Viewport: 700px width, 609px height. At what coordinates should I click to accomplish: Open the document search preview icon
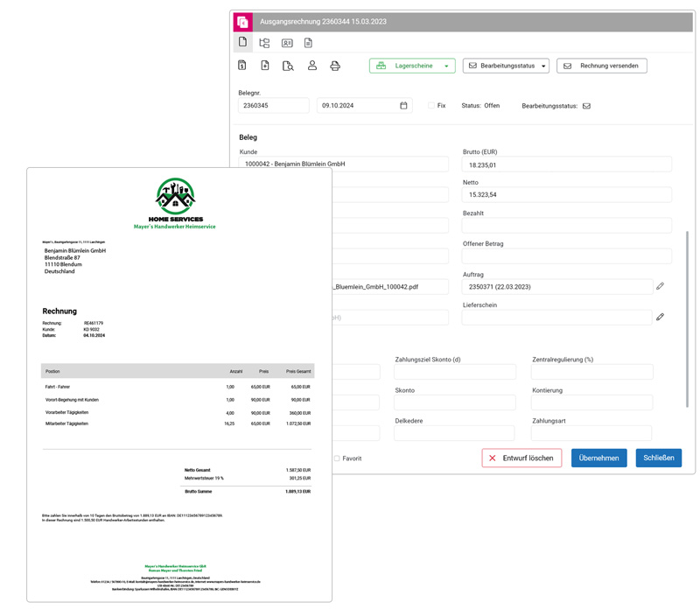[288, 66]
